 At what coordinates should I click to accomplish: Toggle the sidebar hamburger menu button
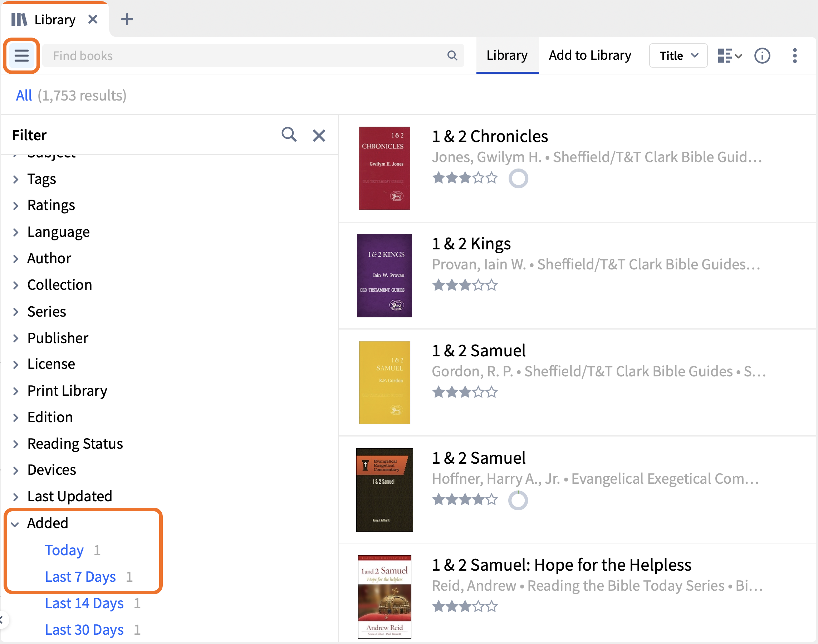click(x=21, y=56)
